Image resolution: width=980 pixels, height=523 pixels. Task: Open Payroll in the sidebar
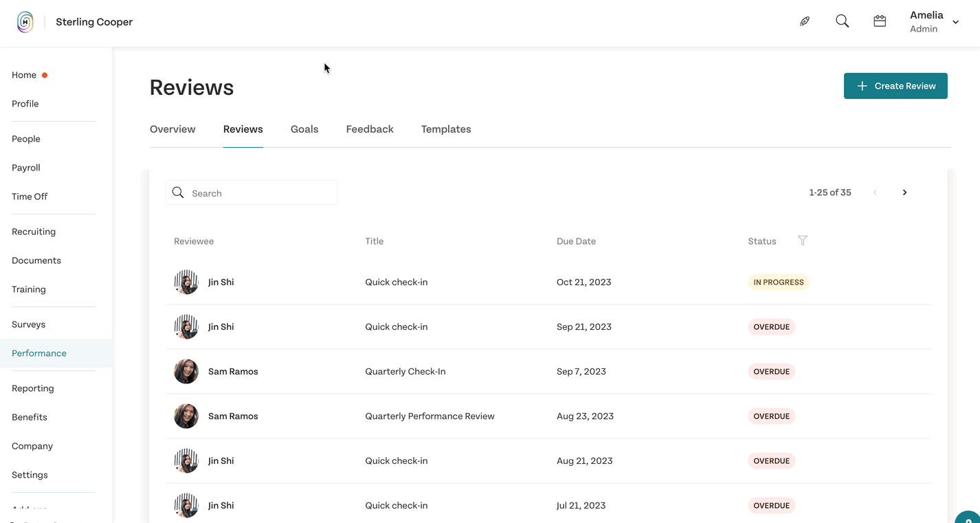pyautogui.click(x=26, y=168)
